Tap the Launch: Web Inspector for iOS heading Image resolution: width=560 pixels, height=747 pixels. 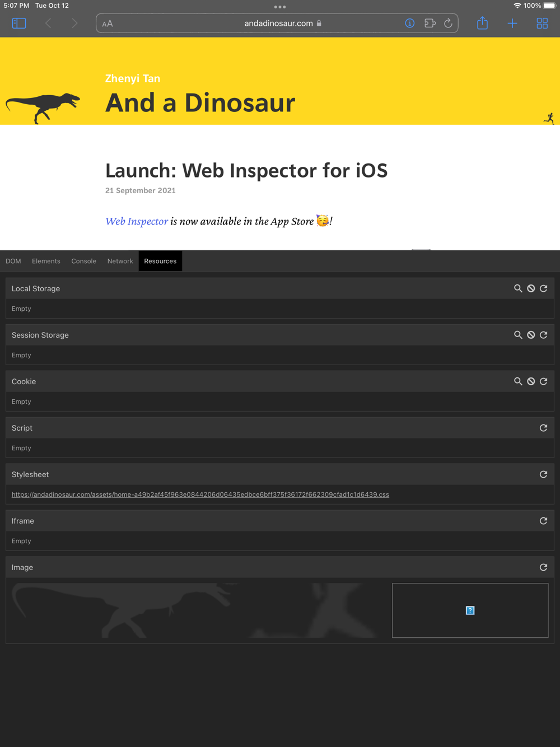[x=246, y=170]
